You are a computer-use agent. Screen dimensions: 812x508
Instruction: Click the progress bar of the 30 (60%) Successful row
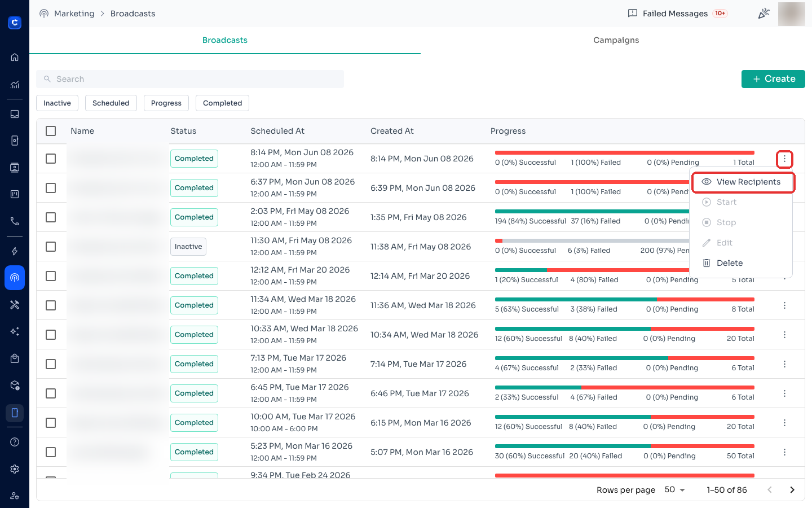624,446
